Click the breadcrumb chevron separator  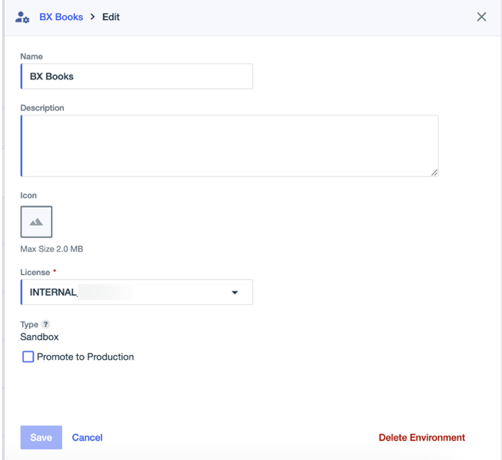[x=93, y=17]
